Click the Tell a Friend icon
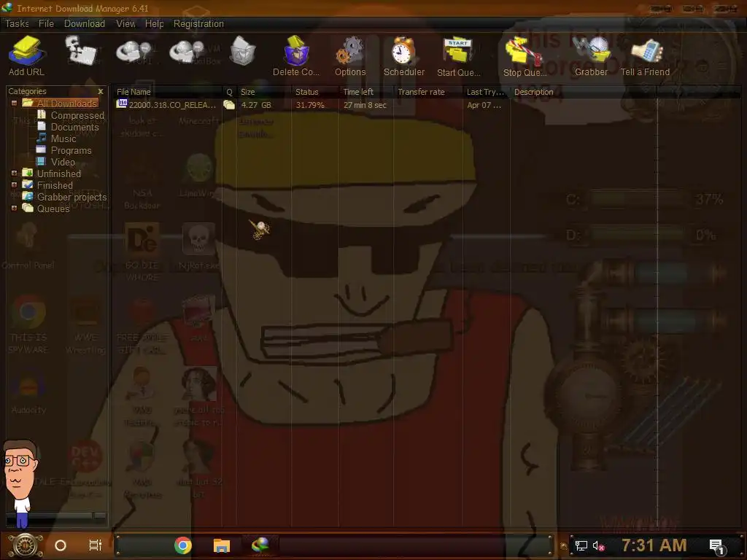The width and height of the screenshot is (747, 560). [645, 55]
